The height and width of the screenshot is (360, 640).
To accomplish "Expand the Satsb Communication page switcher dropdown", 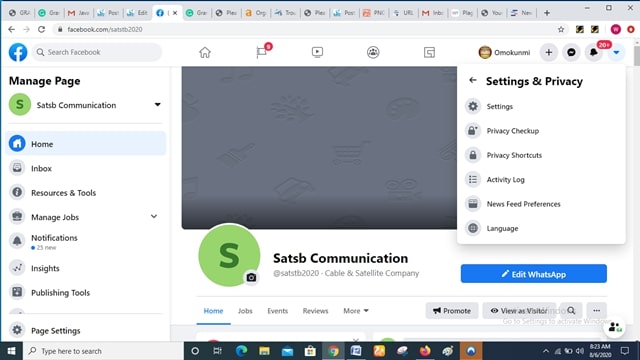I will [x=158, y=104].
